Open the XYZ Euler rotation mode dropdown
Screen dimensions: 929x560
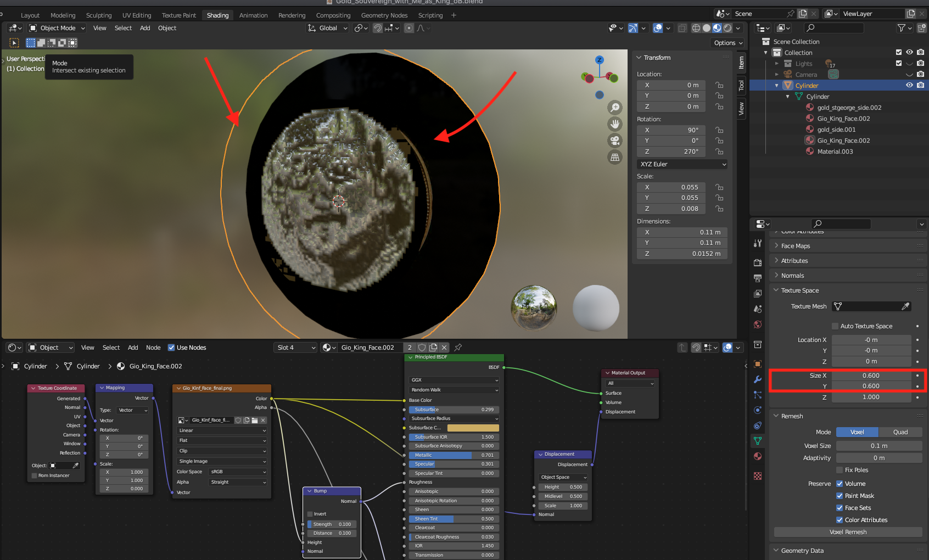pyautogui.click(x=682, y=164)
